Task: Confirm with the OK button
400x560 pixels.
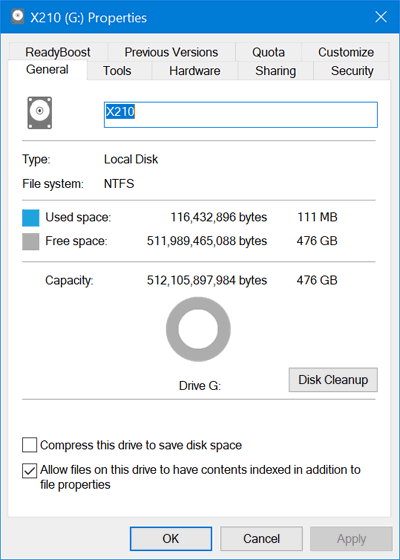Action: point(171,539)
